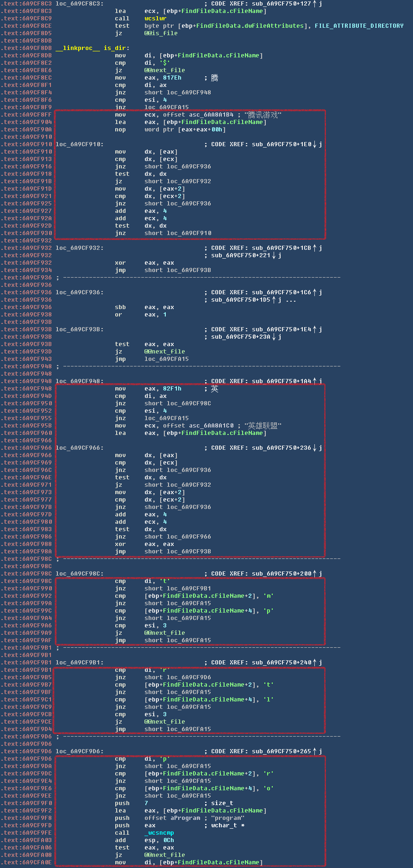Screen dimensions: 413x868
Task: Click the __linkproc__ is_dir label
Action: pos(92,48)
